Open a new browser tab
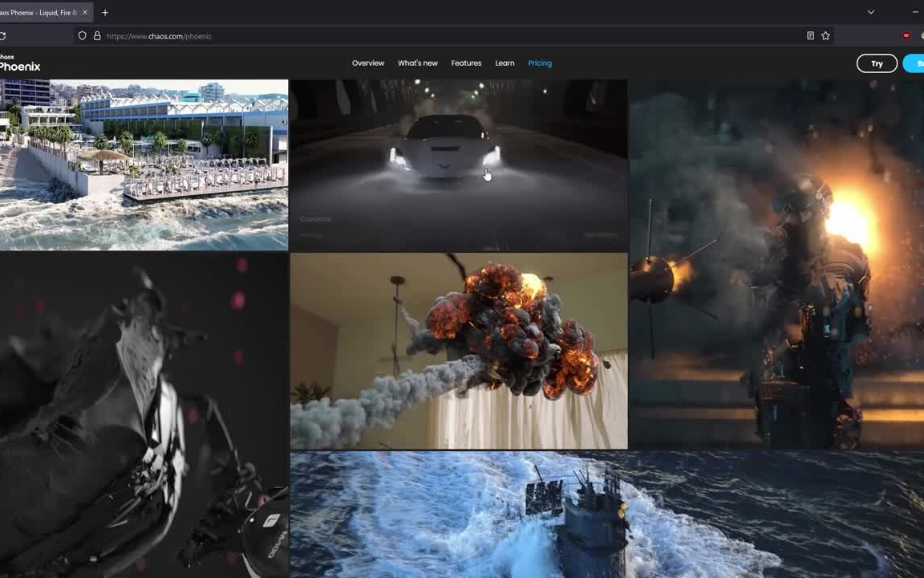924x578 pixels. 105,12
